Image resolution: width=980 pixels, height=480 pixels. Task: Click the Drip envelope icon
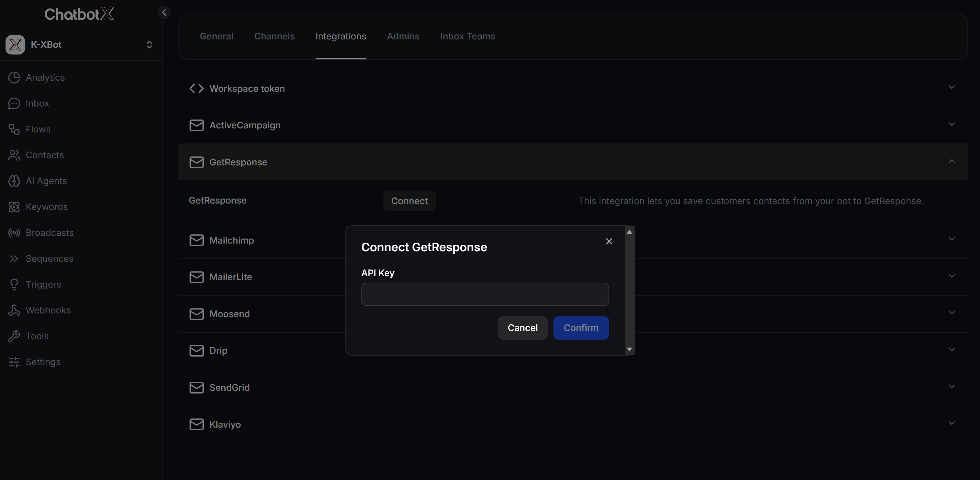pos(196,350)
